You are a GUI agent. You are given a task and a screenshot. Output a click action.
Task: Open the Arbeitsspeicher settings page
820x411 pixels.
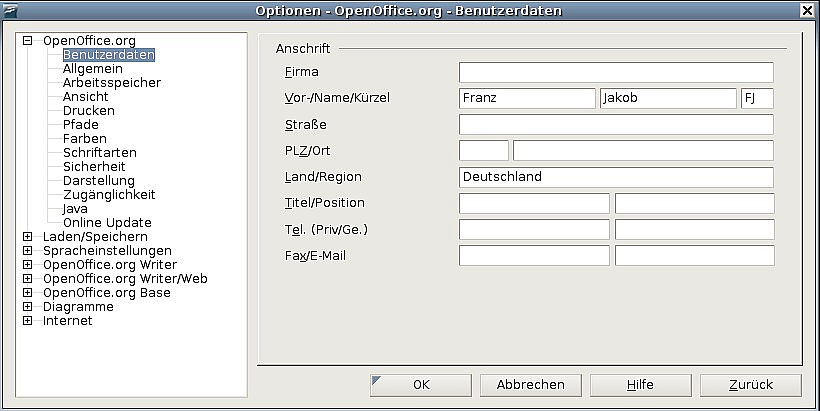click(111, 83)
